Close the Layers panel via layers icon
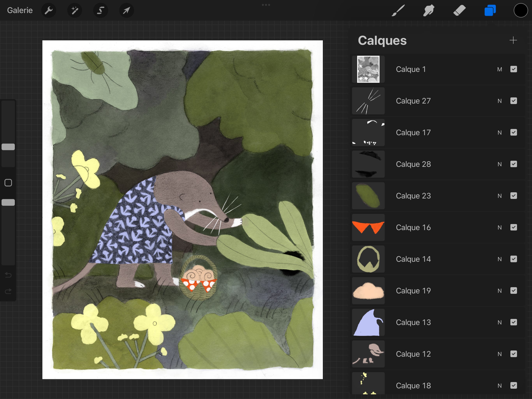This screenshot has height=399, width=532. [x=490, y=10]
